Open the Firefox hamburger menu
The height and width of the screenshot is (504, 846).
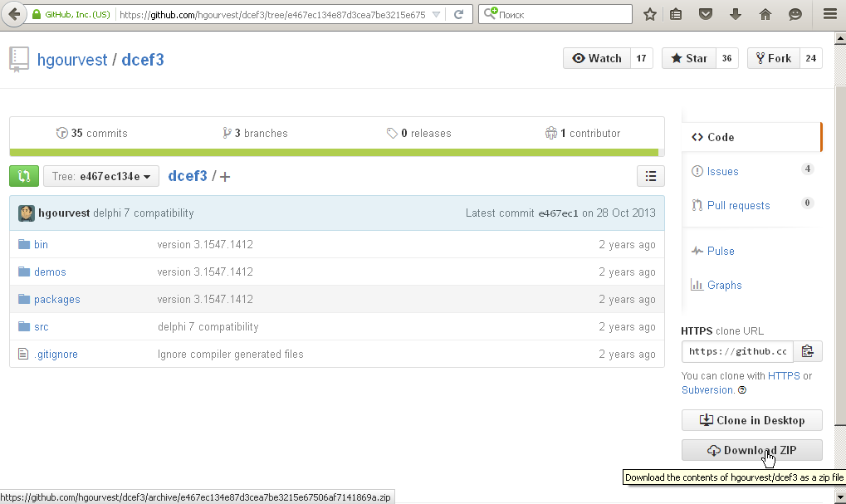tap(829, 14)
